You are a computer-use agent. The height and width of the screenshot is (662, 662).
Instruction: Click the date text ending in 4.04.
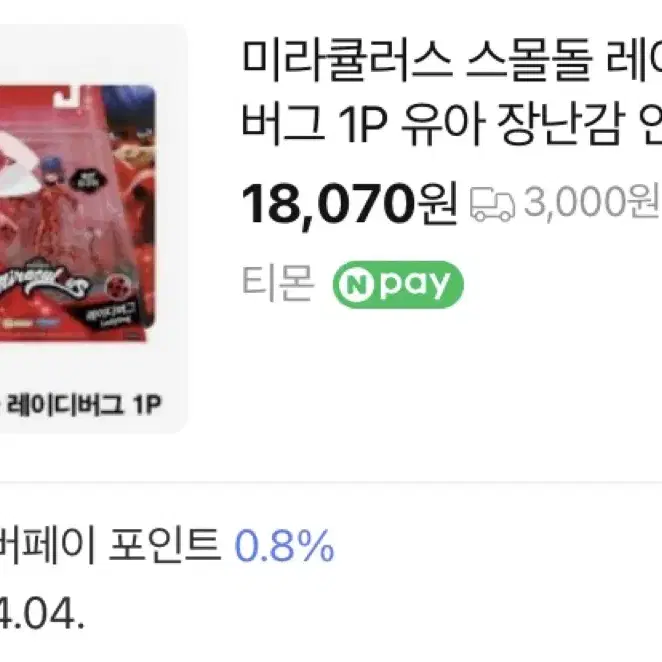tap(41, 615)
